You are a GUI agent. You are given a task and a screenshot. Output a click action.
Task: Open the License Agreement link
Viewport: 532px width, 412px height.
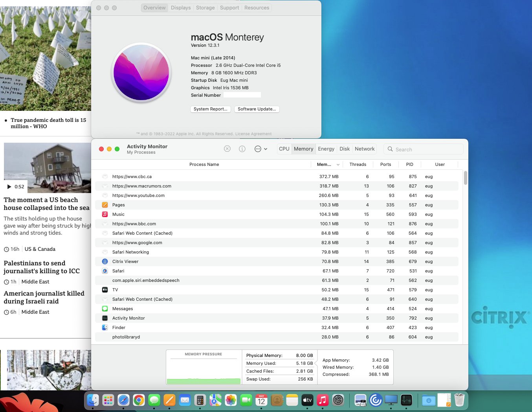pyautogui.click(x=253, y=134)
